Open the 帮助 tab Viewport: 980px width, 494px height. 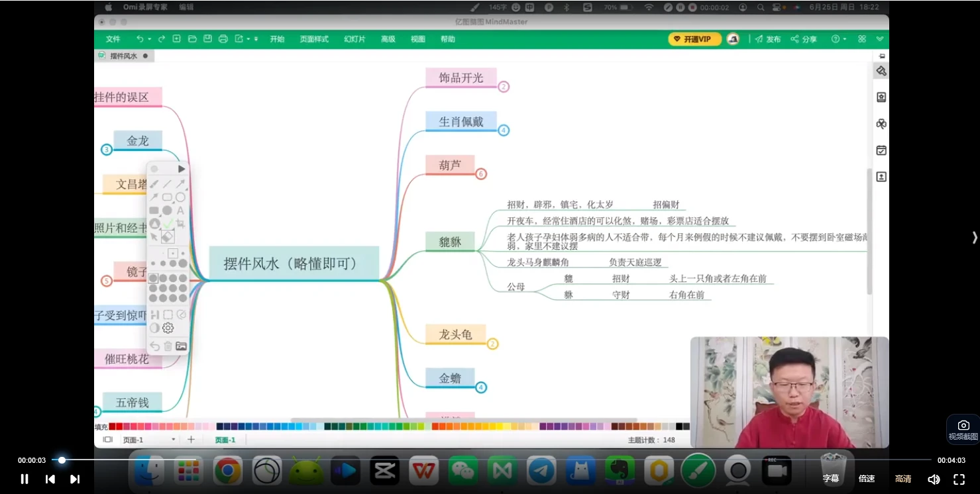click(x=448, y=39)
